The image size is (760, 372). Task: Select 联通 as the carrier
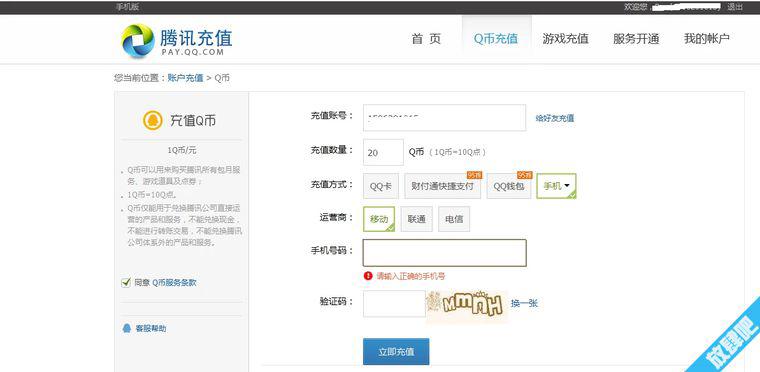click(x=417, y=219)
